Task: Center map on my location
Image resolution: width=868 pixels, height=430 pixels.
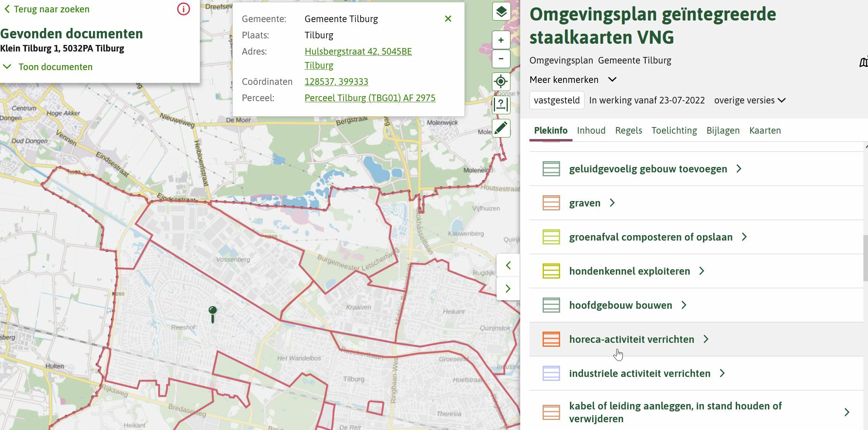Action: pyautogui.click(x=501, y=82)
